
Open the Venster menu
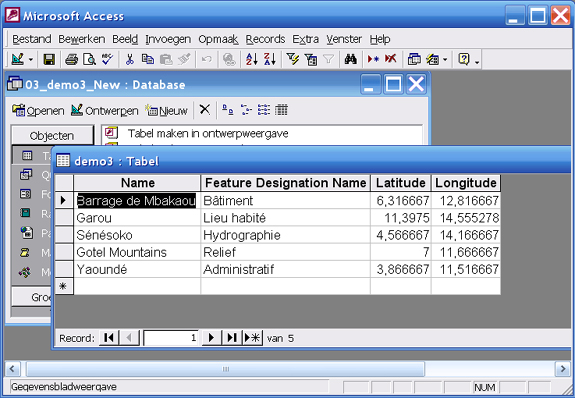[344, 39]
